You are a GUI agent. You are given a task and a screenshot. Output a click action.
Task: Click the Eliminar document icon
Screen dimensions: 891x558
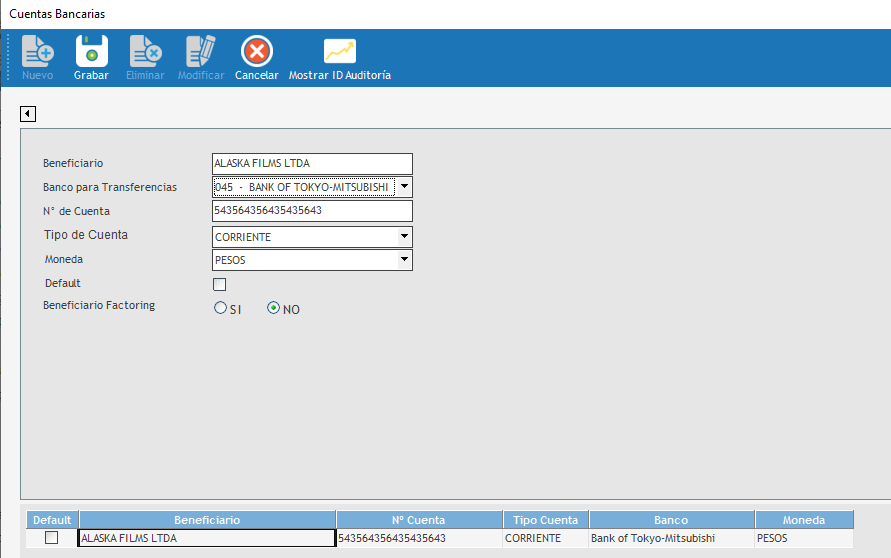145,52
